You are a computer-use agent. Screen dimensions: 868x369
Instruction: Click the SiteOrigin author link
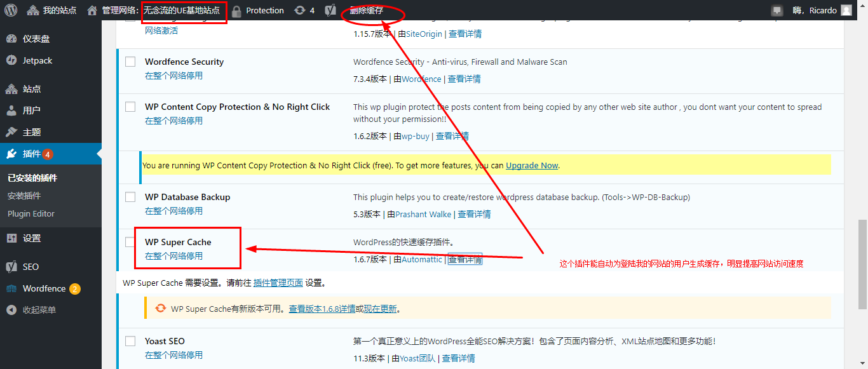pos(424,34)
